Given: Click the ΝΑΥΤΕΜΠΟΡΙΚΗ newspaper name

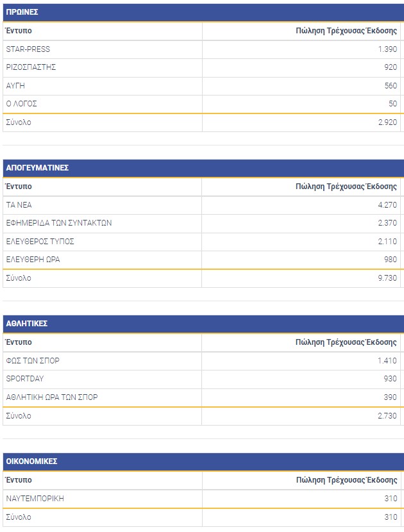Looking at the screenshot, I should (35, 498).
